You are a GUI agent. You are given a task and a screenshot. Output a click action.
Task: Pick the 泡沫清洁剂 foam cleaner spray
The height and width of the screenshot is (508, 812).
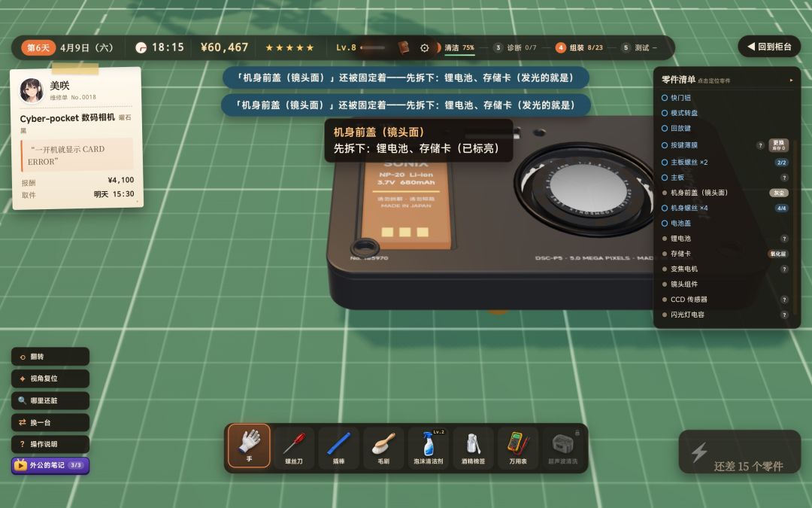tap(429, 448)
